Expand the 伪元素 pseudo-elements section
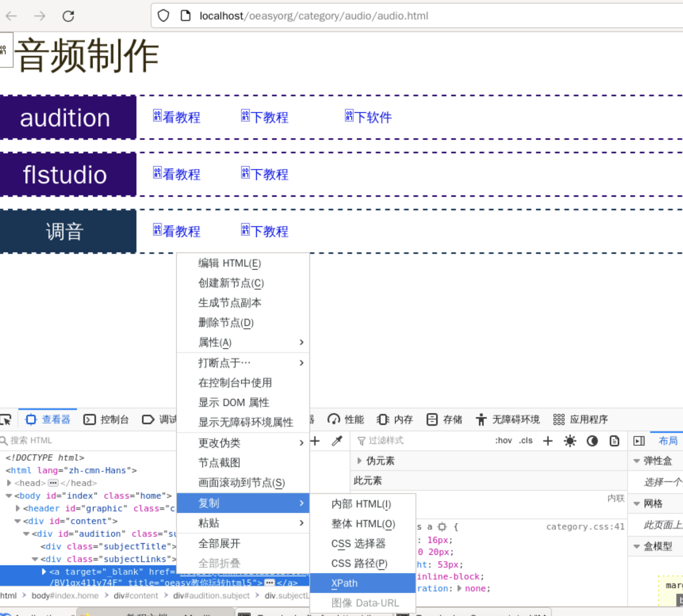Image resolution: width=683 pixels, height=616 pixels. 359,461
